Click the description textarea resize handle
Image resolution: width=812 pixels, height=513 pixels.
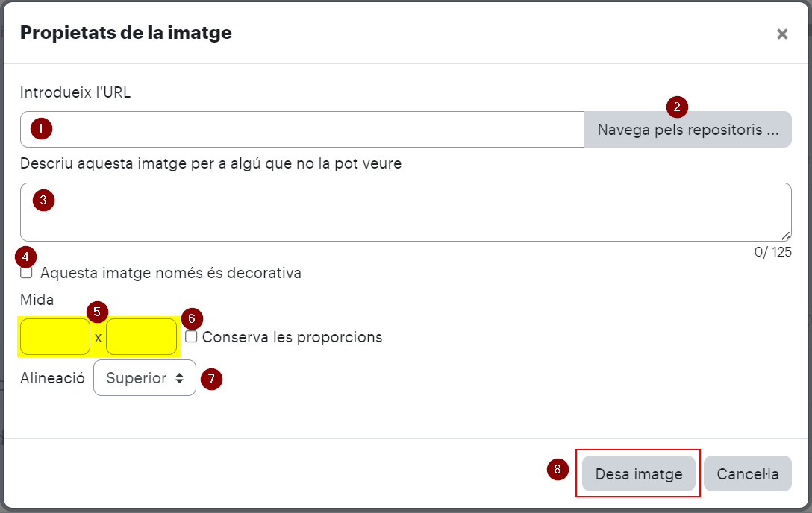786,236
